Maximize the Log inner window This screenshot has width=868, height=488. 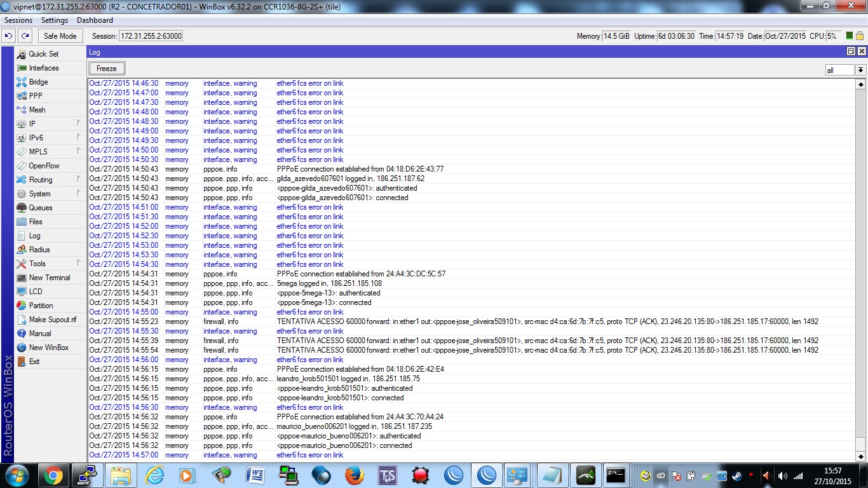(x=851, y=51)
